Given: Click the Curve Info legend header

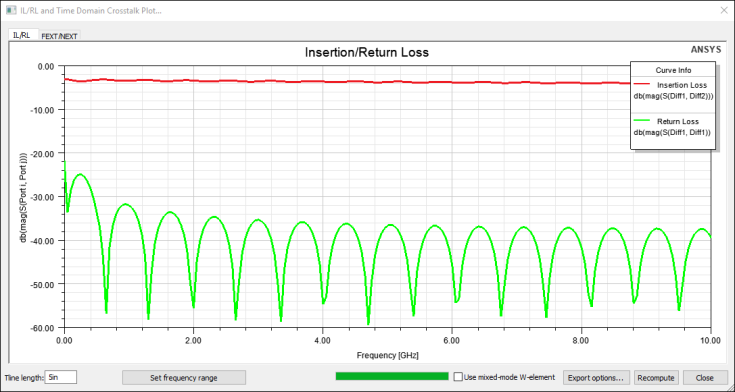Looking at the screenshot, I should pyautogui.click(x=673, y=70).
